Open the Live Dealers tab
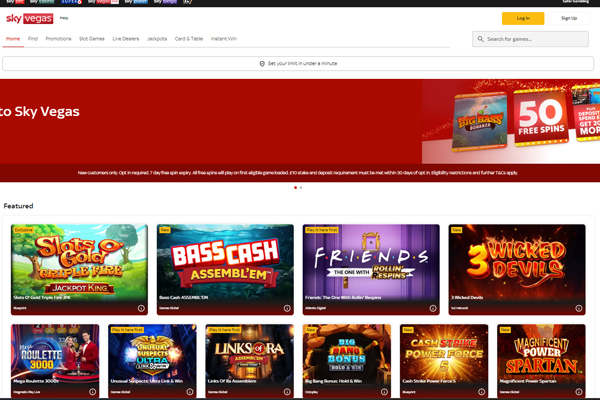 126,39
